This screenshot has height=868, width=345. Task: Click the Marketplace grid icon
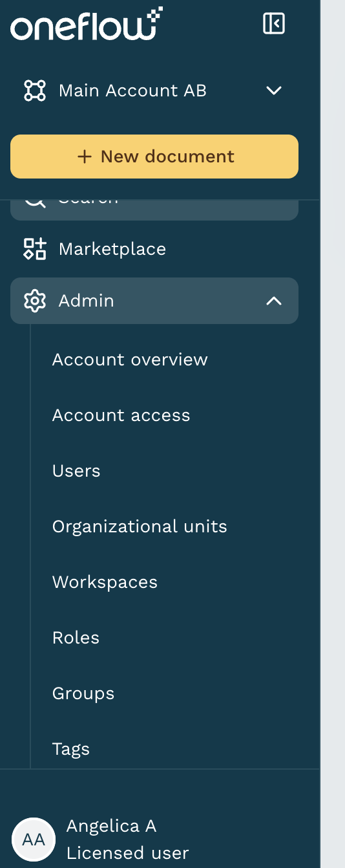[x=35, y=249]
